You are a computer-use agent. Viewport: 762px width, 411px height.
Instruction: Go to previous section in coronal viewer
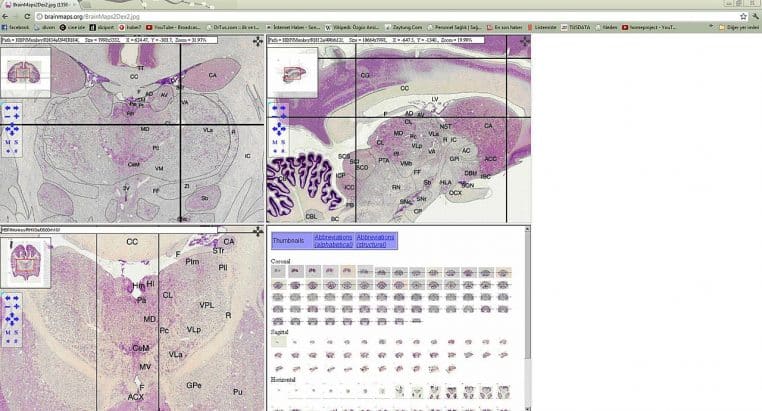point(8,108)
